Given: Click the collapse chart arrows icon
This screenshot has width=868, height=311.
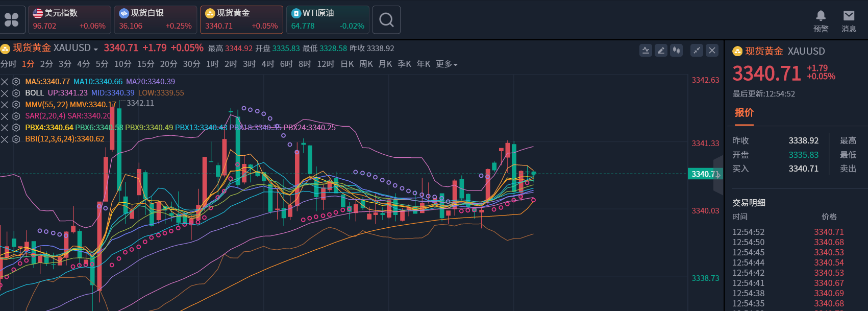Looking at the screenshot, I should click(697, 50).
